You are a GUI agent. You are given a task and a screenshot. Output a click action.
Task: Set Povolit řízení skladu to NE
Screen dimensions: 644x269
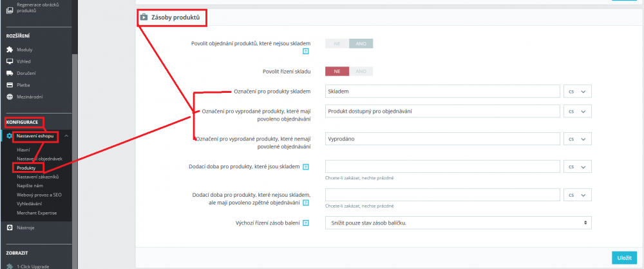(x=337, y=71)
